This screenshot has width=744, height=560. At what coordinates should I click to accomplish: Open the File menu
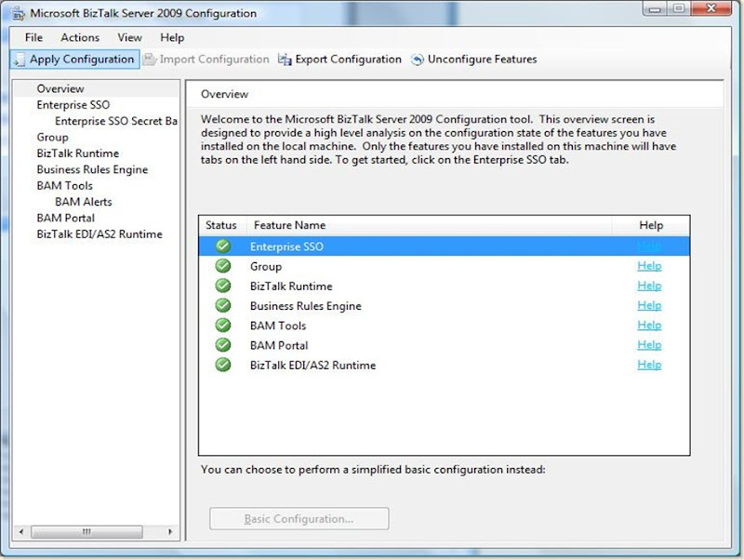tap(33, 37)
